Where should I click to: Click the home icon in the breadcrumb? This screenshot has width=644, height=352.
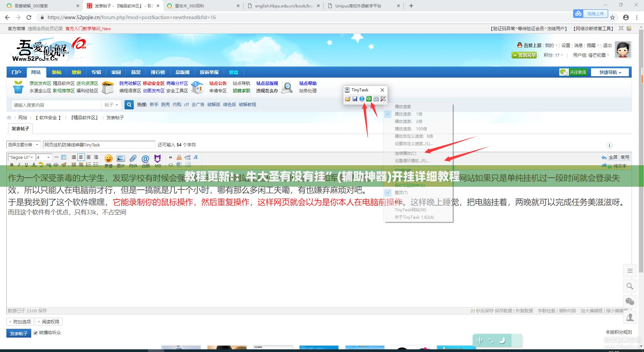(9, 118)
